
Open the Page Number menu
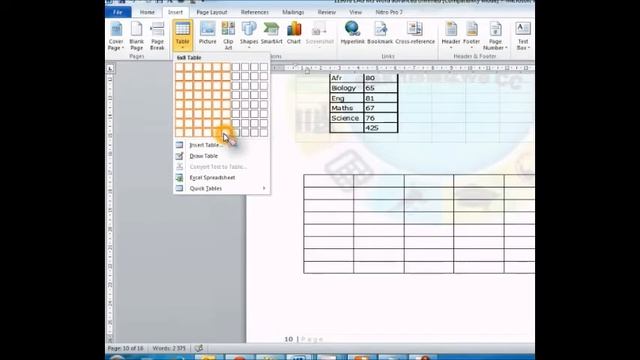coord(495,36)
